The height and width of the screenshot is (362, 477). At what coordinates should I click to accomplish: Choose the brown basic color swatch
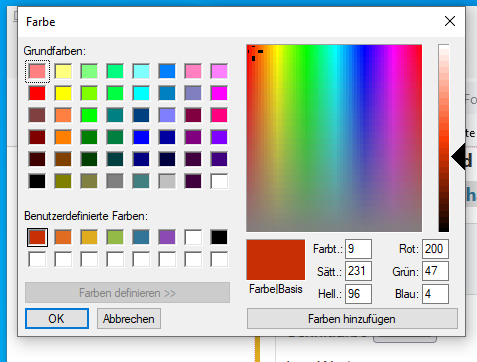pyautogui.click(x=63, y=159)
